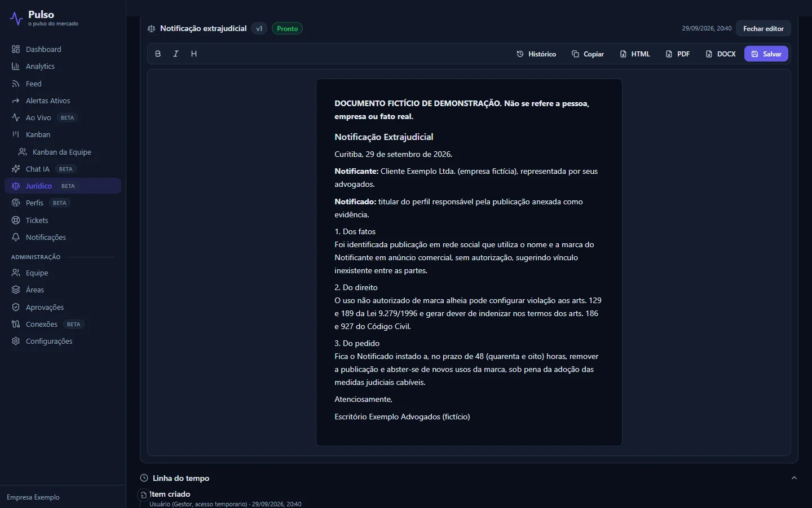This screenshot has height=508, width=812.
Task: Open Equipe administration page
Action: point(63,273)
